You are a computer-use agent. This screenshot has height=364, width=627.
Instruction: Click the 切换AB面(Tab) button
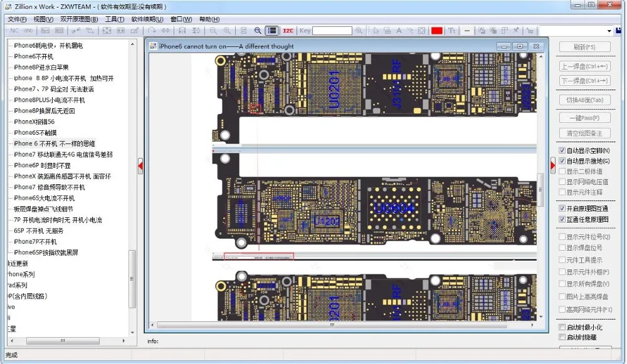pyautogui.click(x=584, y=100)
